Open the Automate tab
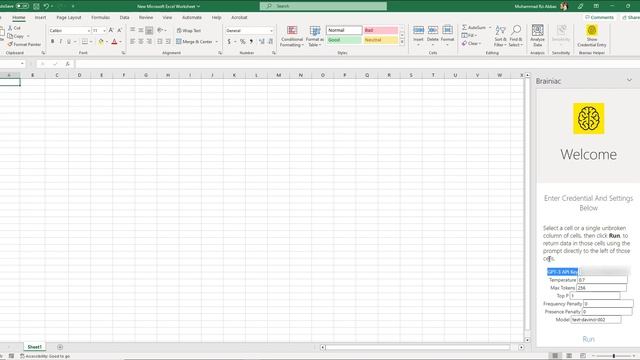640x360 pixels. 192,18
